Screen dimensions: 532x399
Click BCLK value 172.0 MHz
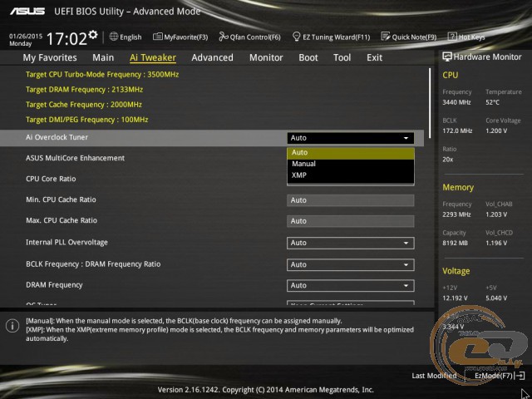(457, 131)
